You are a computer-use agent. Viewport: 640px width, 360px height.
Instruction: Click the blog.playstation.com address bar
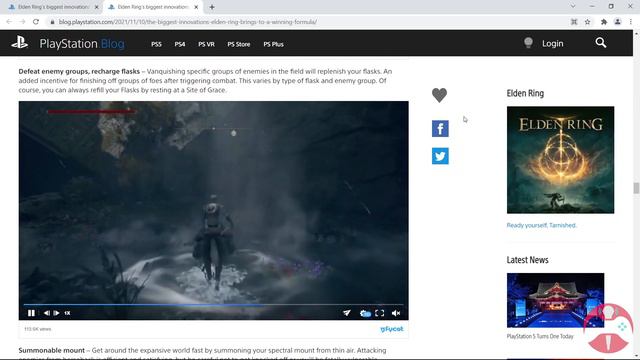click(188, 22)
